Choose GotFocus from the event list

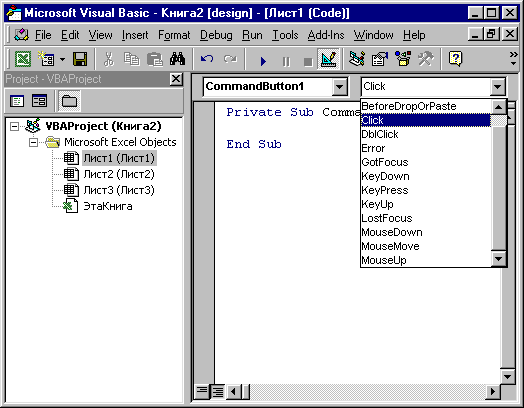426,162
